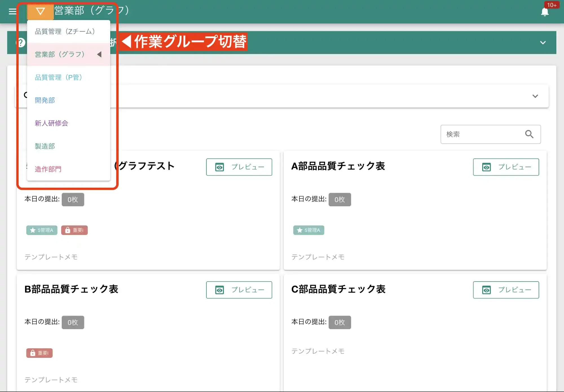Image resolution: width=564 pixels, height=392 pixels.
Task: Select 造作部門 at the bottom of the menu
Action: [48, 169]
